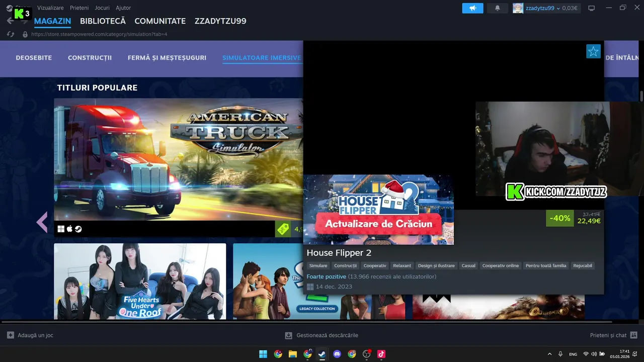Viewport: 644px width, 362px height.
Task: Open the Simulare tag on House Flipper 2
Action: pos(318,265)
